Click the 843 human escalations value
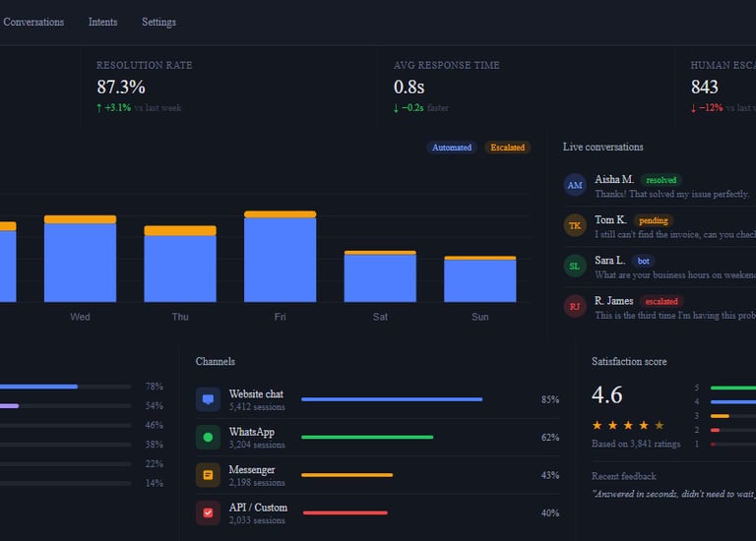Viewport: 756px width, 541px height. point(705,88)
